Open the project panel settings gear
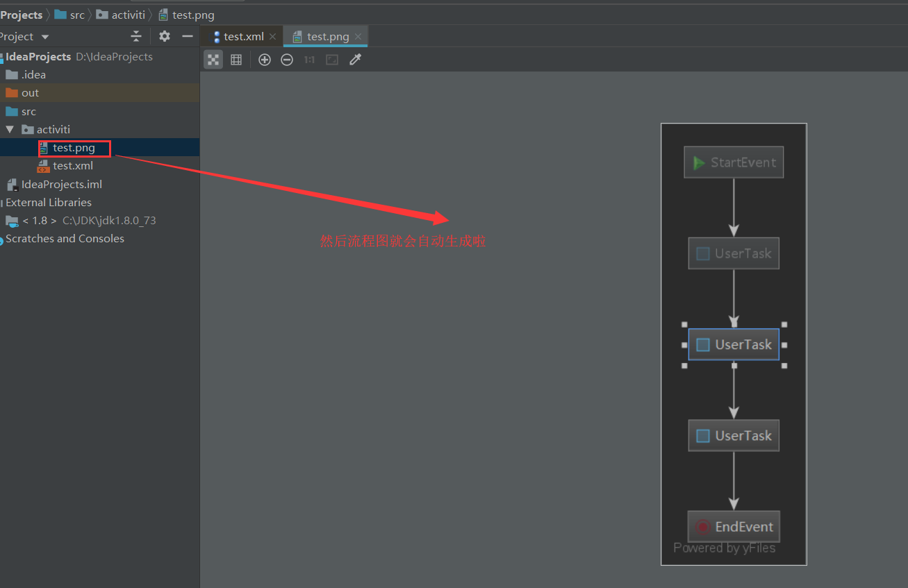 pyautogui.click(x=165, y=36)
